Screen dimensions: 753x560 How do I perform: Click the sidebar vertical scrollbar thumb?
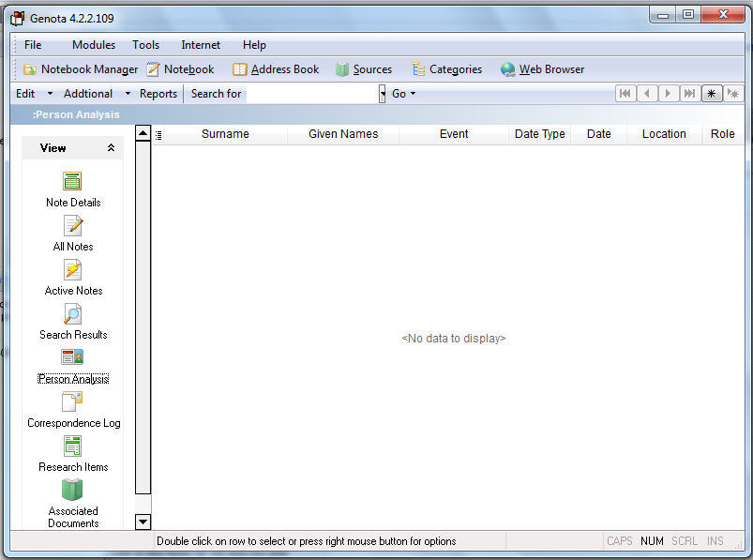coord(143,317)
